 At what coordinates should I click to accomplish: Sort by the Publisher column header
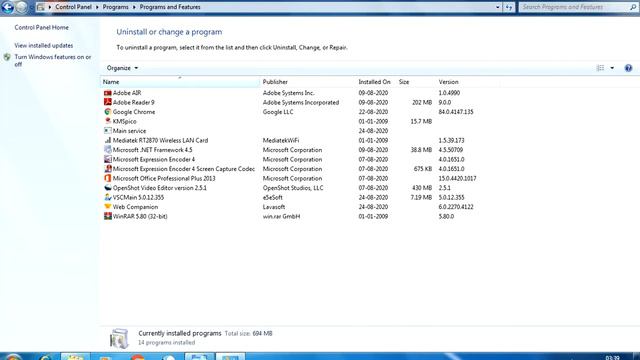tap(307, 82)
